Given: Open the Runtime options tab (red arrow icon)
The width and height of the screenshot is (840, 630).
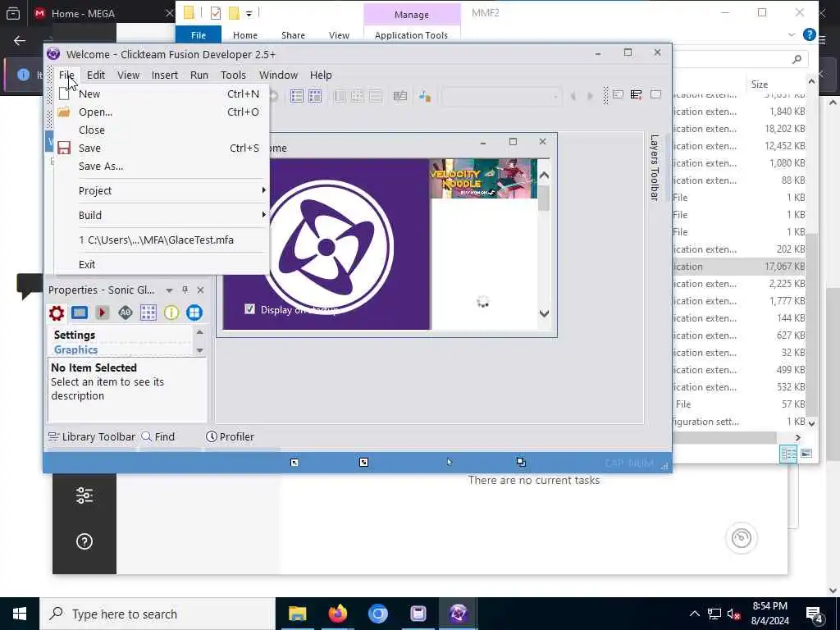Looking at the screenshot, I should pos(103,313).
